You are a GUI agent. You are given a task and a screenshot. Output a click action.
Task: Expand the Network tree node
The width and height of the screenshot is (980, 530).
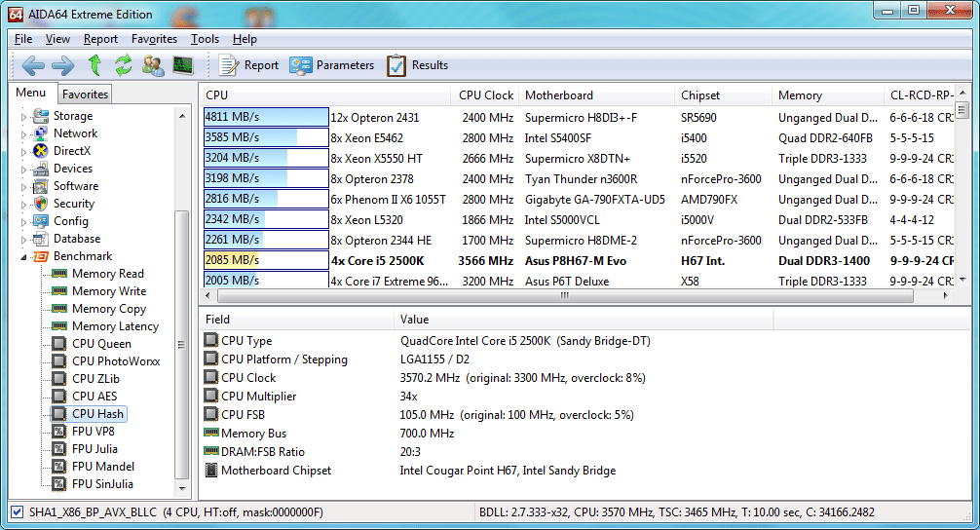[23, 133]
